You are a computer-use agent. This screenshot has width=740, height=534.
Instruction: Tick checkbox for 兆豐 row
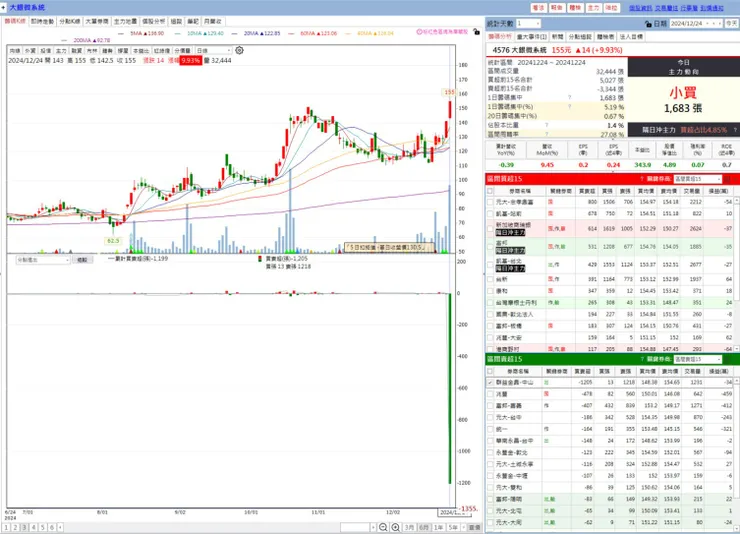point(490,394)
